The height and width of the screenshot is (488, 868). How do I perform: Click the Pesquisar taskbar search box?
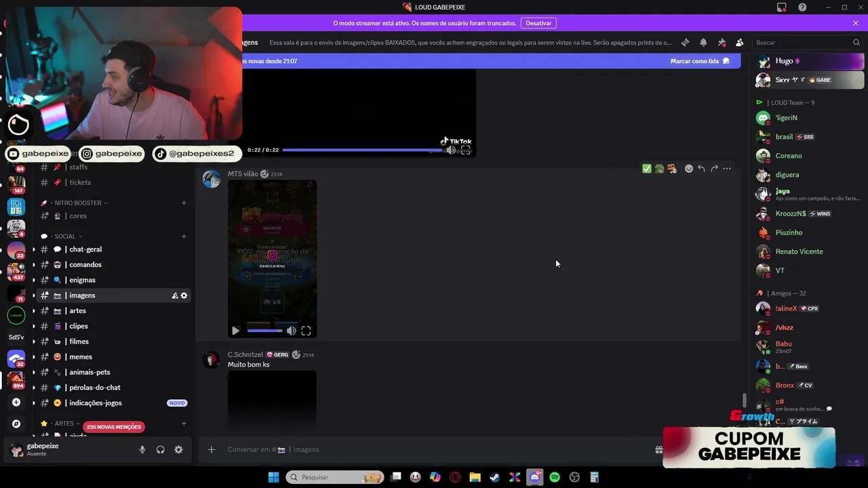click(335, 477)
